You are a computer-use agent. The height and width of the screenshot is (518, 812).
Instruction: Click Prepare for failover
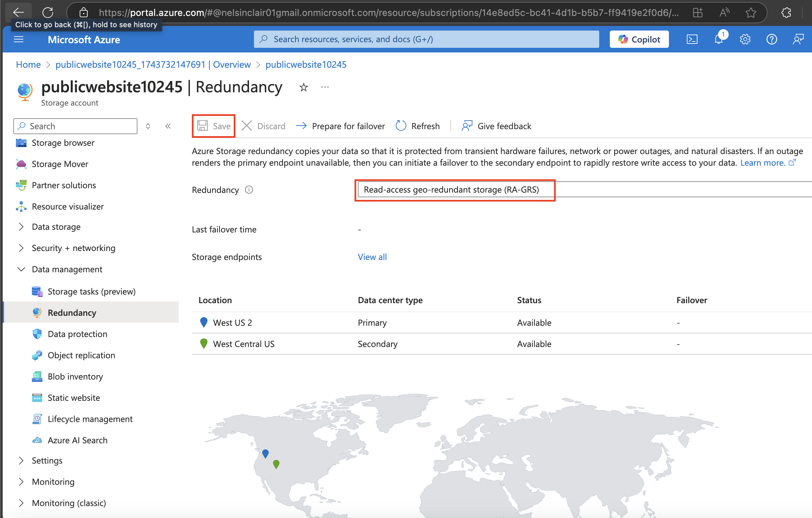pyautogui.click(x=340, y=126)
